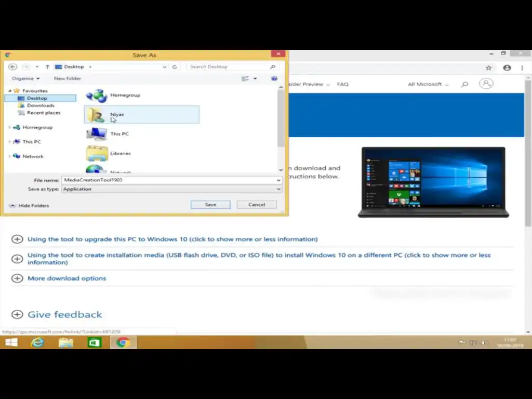
Task: Select the Niyas user folder
Action: (141, 115)
